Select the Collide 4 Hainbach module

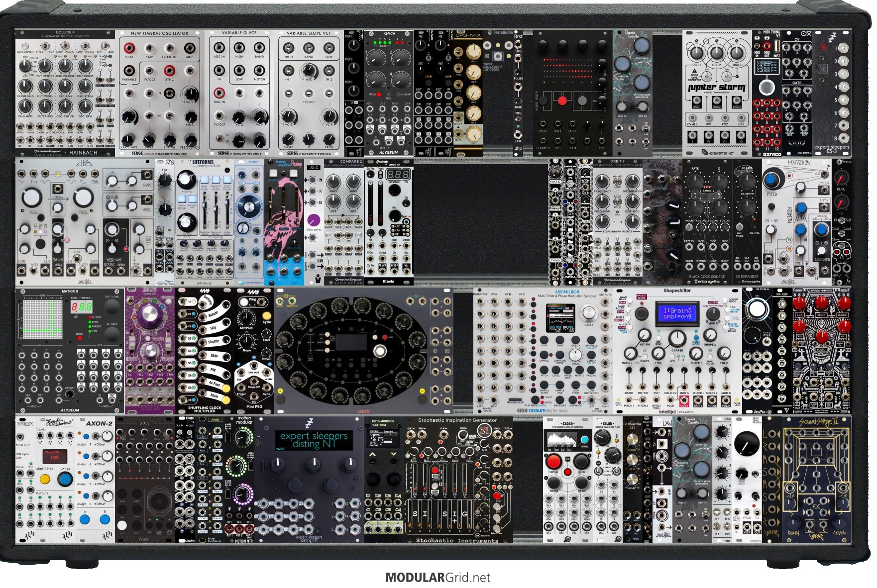65,93
